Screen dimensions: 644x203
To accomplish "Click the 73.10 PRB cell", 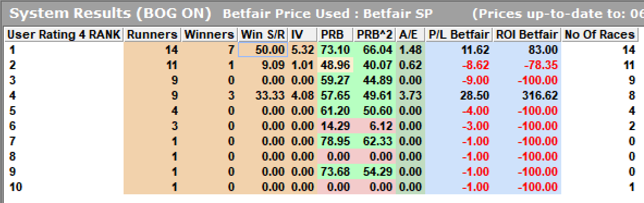I will coord(335,50).
